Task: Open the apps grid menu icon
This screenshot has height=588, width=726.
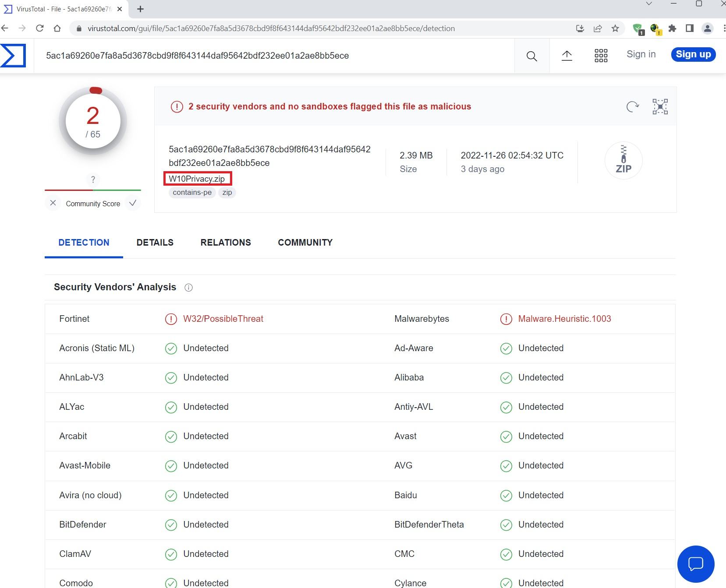Action: click(601, 56)
